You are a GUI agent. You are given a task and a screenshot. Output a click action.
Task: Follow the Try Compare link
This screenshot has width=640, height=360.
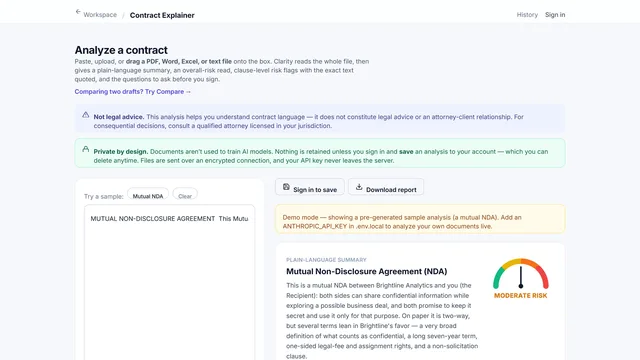point(133,91)
